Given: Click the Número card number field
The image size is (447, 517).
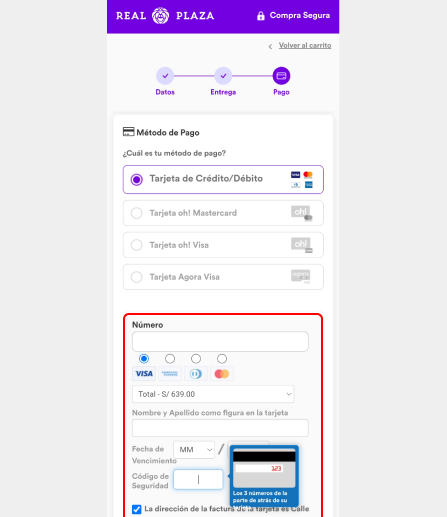Looking at the screenshot, I should tap(220, 341).
